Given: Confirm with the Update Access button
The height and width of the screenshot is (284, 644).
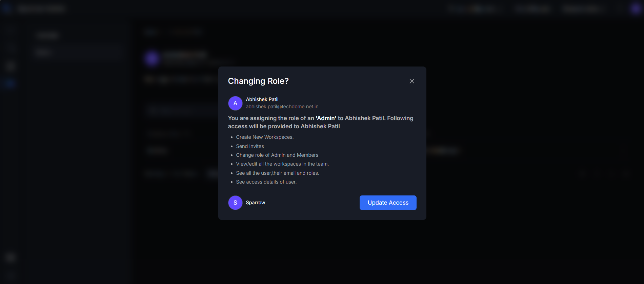Looking at the screenshot, I should coord(388,203).
